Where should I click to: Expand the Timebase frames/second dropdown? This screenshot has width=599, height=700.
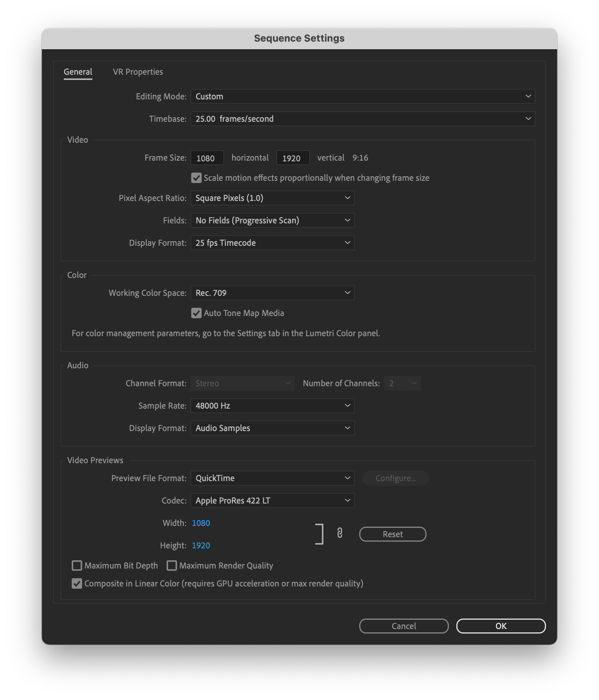[362, 119]
